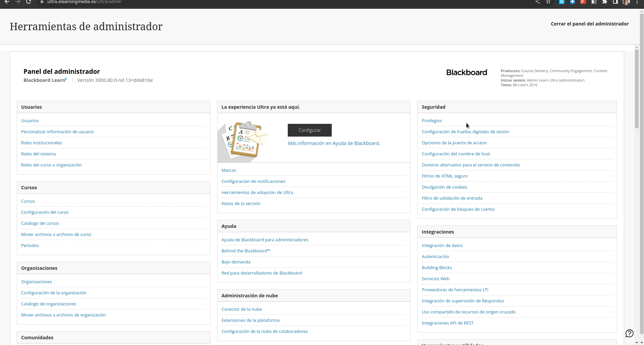
Task: Open Extensiones de la plataforma
Action: pyautogui.click(x=250, y=321)
